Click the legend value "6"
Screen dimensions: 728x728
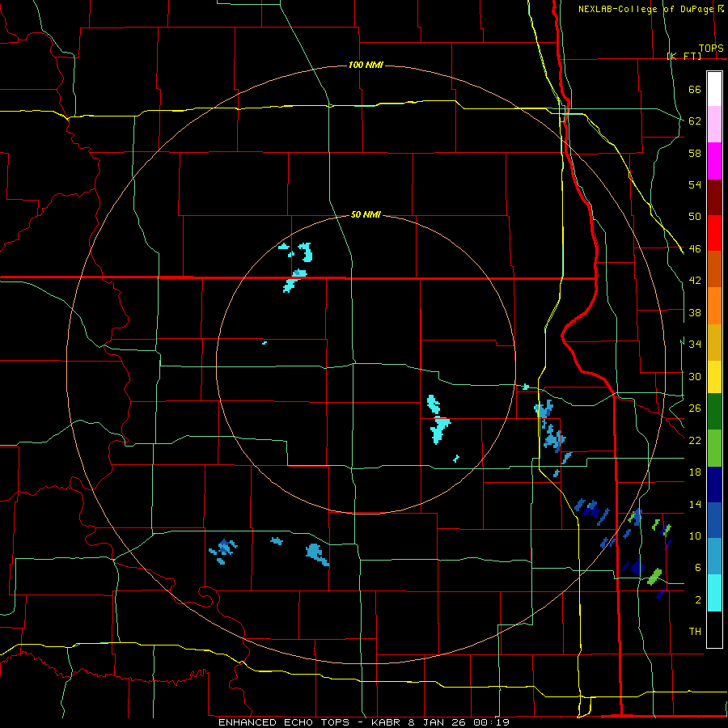698,567
